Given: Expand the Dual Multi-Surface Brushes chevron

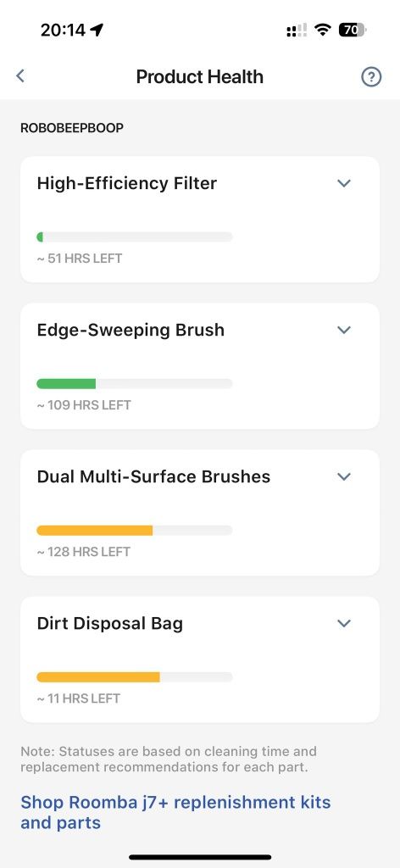Looking at the screenshot, I should tap(344, 476).
